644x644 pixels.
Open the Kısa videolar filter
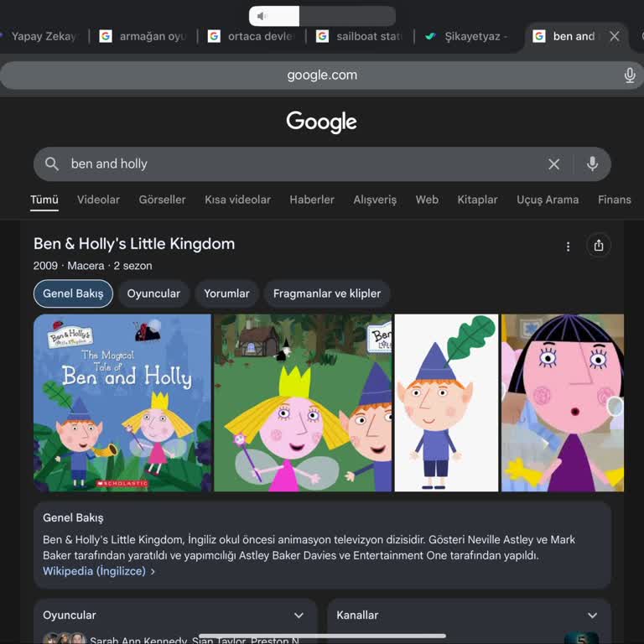pos(238,200)
